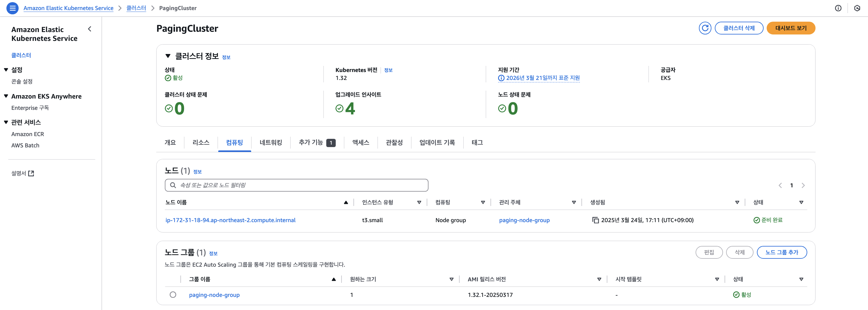868x310 pixels.
Task: Go to next page of nodes
Action: pos(803,185)
